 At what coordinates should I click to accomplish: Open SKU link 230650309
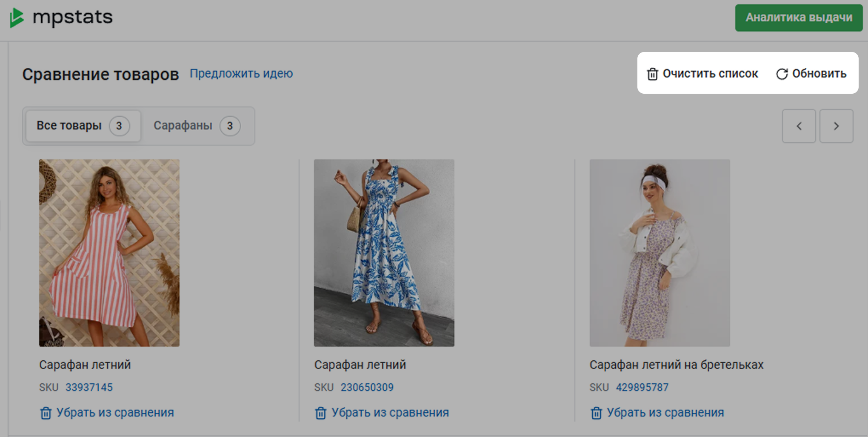367,387
